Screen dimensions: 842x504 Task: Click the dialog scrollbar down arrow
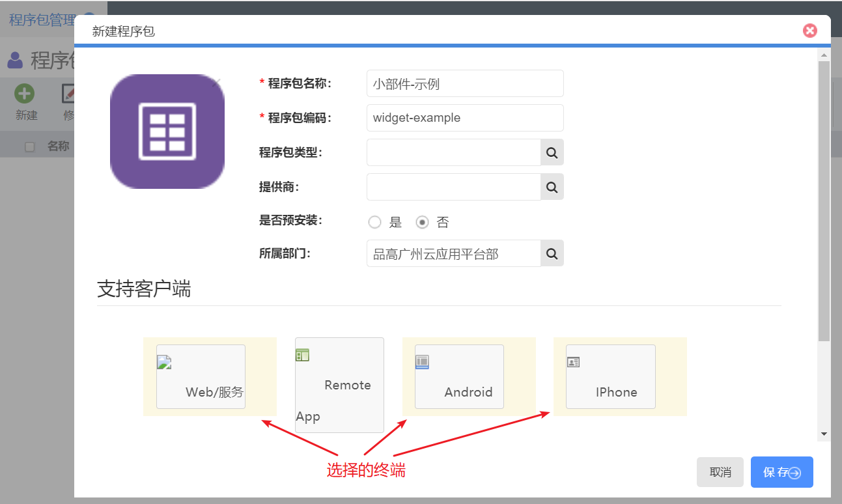point(824,434)
